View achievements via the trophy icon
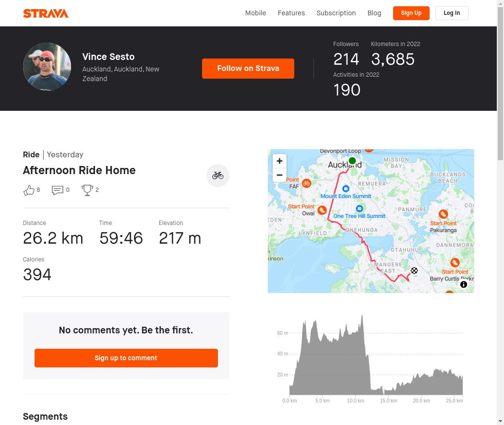Viewport: 504px width, 425px height. [87, 190]
